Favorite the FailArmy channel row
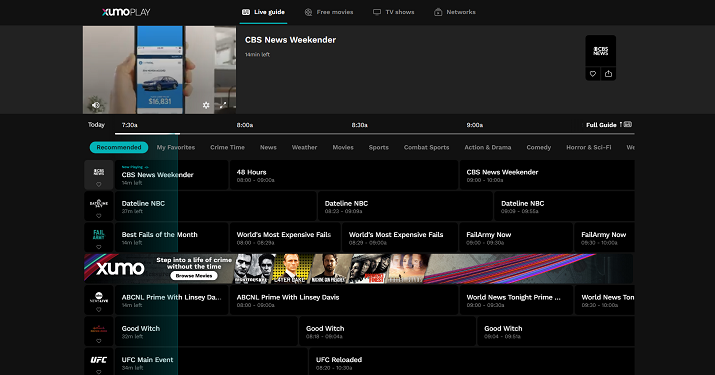The width and height of the screenshot is (715, 375). click(98, 247)
